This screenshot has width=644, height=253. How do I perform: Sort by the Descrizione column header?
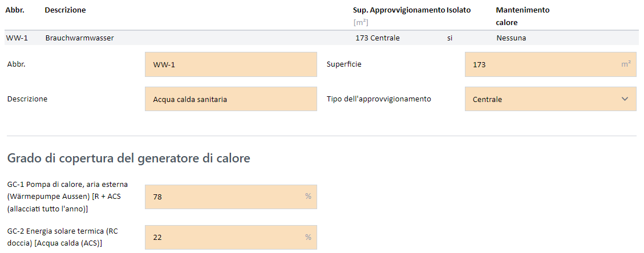coord(65,10)
